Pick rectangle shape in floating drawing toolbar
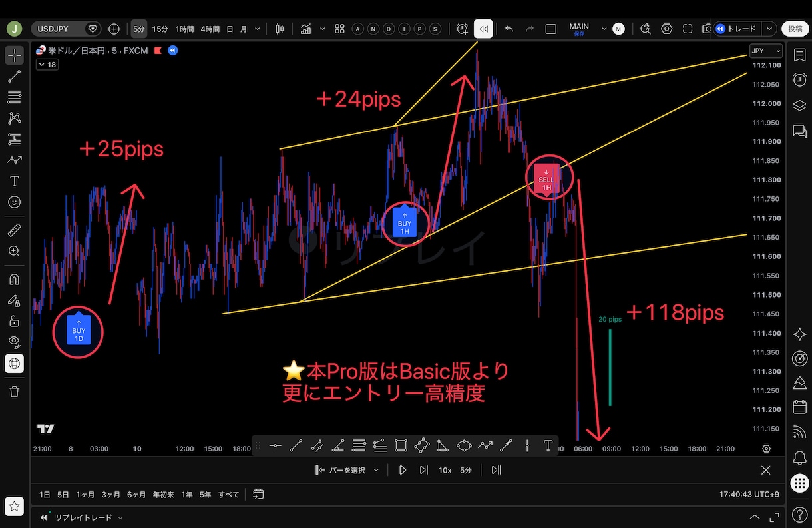Screen dimensions: 812x528 pyautogui.click(x=401, y=446)
